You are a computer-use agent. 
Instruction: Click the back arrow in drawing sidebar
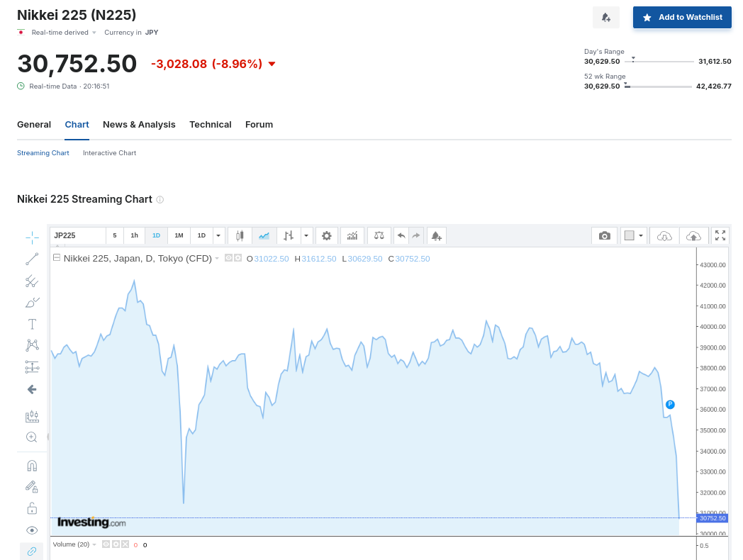point(32,389)
